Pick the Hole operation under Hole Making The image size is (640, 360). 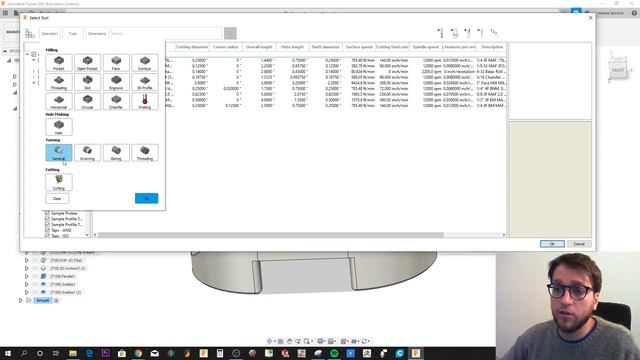coord(59,127)
